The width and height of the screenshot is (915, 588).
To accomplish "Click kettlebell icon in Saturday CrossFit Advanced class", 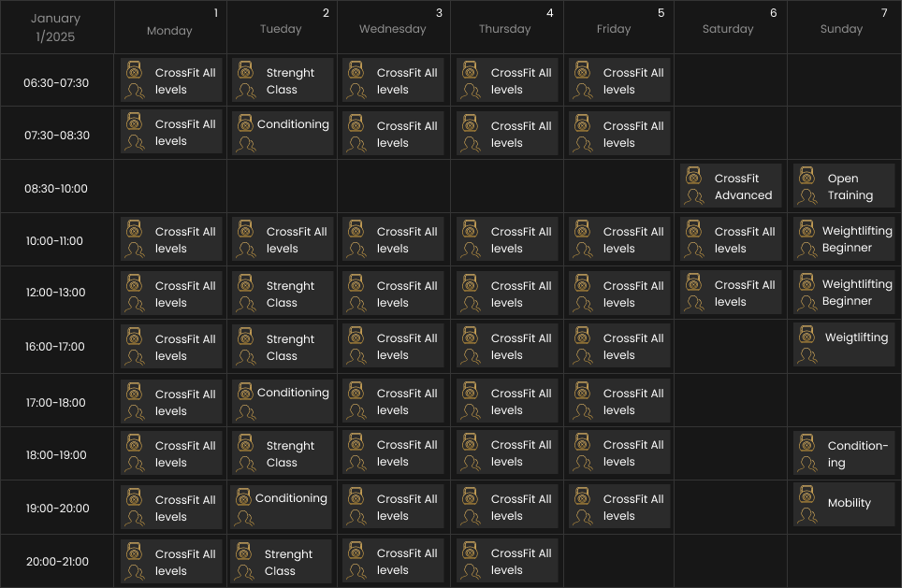I will [693, 176].
